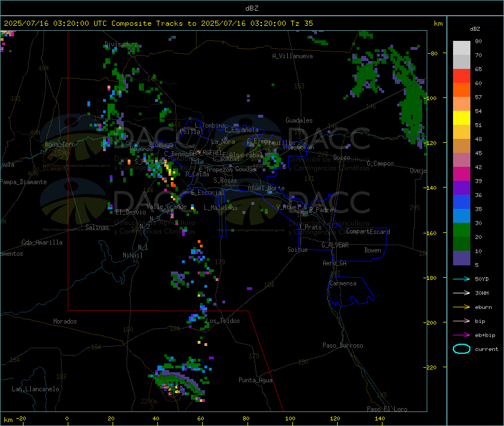
Task: Click the 'J_Prats' map label
Action: tap(310, 227)
